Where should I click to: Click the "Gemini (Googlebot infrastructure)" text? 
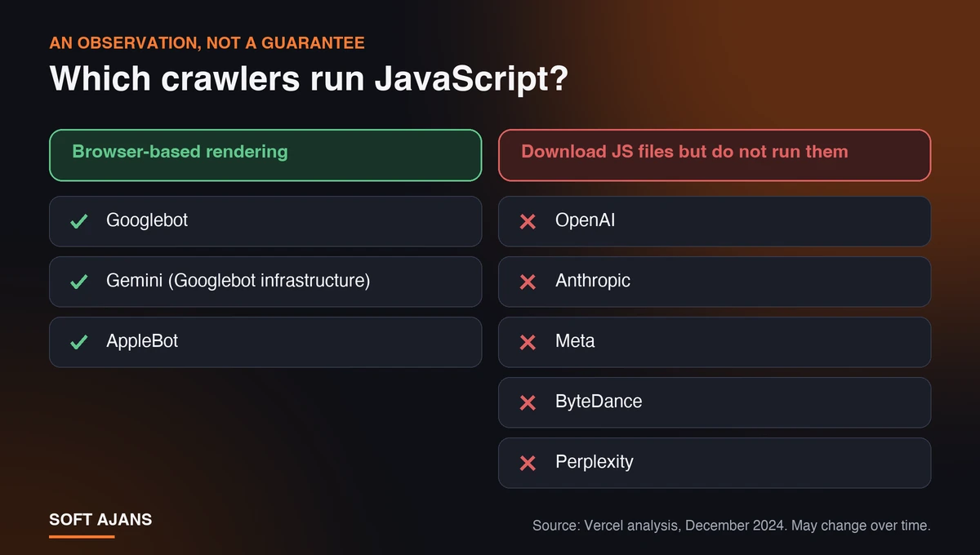click(238, 281)
